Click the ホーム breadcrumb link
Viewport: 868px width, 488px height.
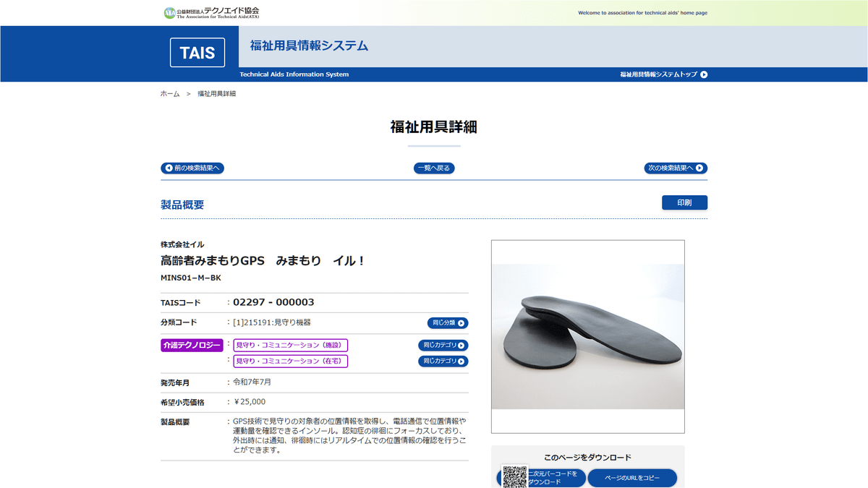pyautogui.click(x=170, y=94)
